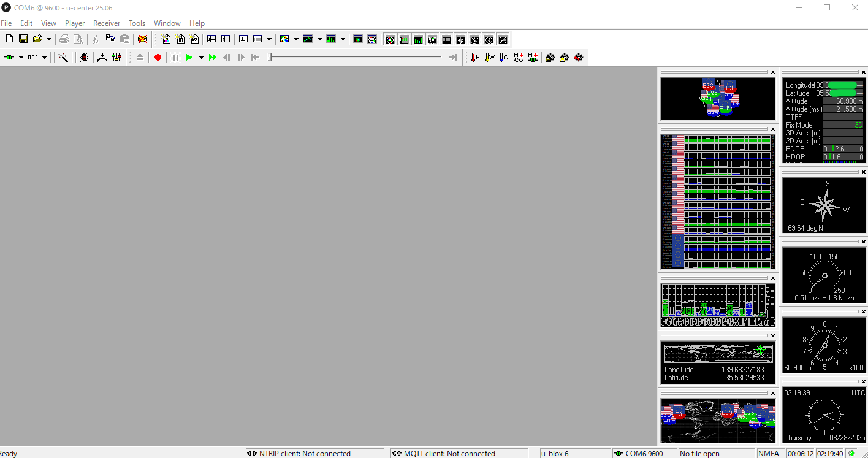Click the Save file icon
Viewport: 868px width, 458px height.
pyautogui.click(x=23, y=39)
